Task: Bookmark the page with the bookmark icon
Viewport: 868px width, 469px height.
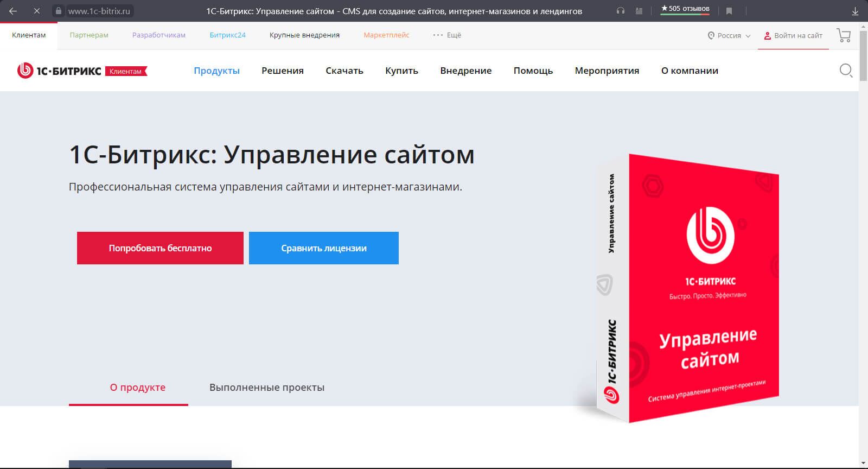Action: click(x=729, y=10)
